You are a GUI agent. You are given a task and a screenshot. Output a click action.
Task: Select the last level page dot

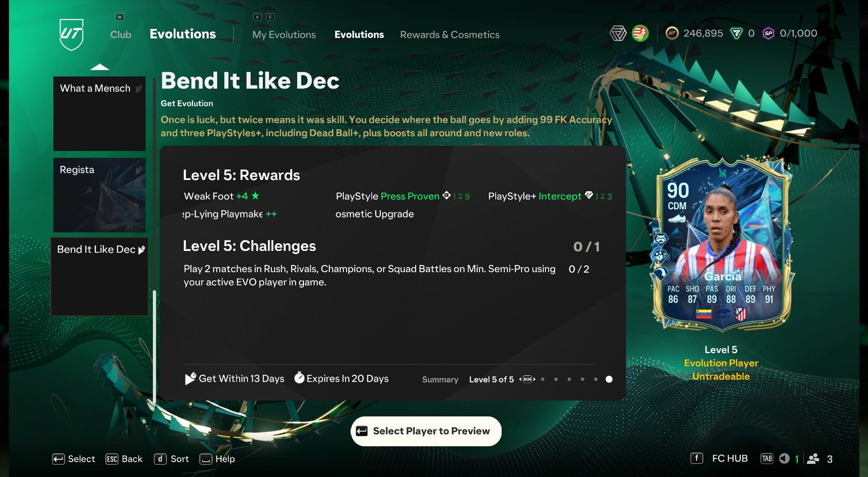609,379
